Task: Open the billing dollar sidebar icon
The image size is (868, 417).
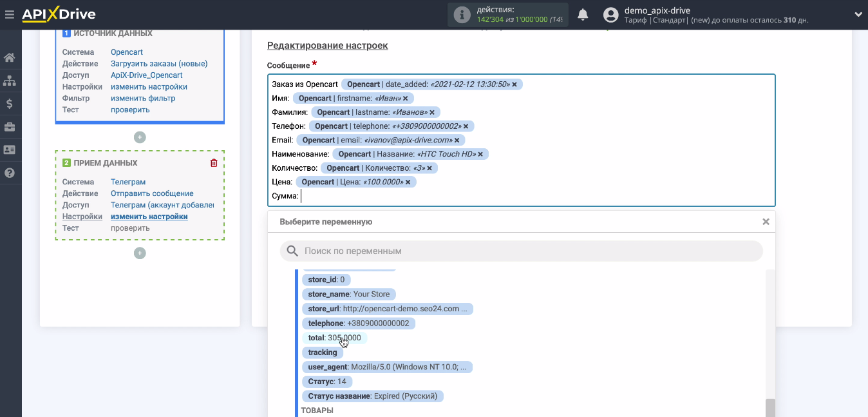Action: pyautogui.click(x=10, y=104)
